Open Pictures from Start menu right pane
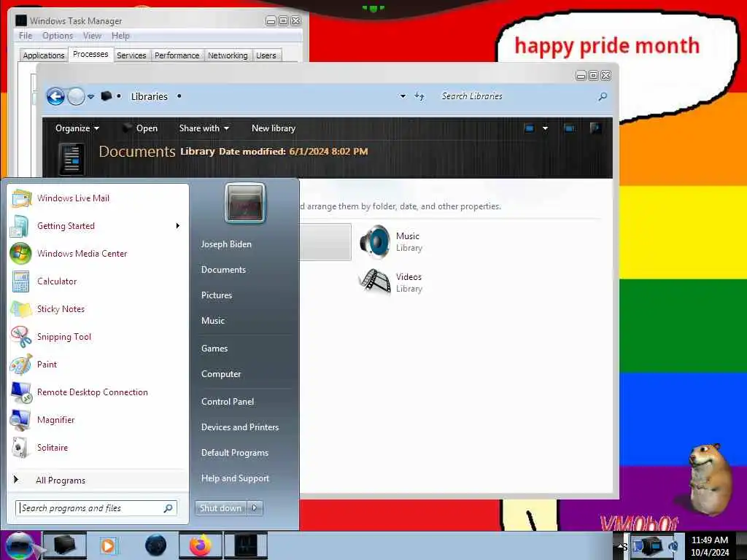This screenshot has height=560, width=747. (x=217, y=295)
